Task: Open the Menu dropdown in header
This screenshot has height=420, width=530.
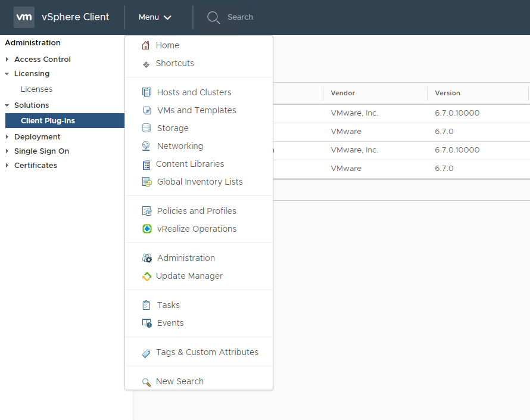Action: (155, 17)
